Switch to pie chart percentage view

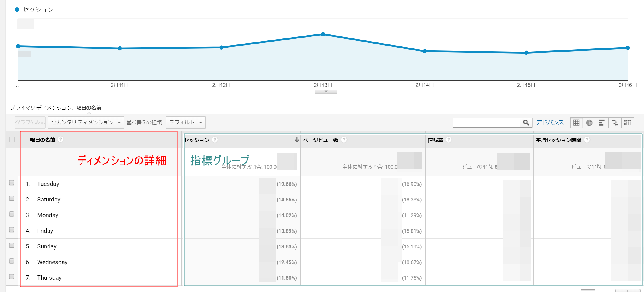(x=589, y=123)
